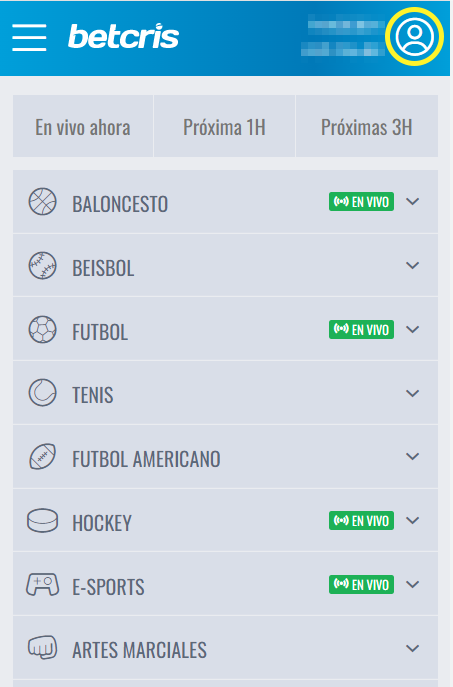Expand the Tenis section chevron
This screenshot has width=453, height=687.
click(413, 393)
